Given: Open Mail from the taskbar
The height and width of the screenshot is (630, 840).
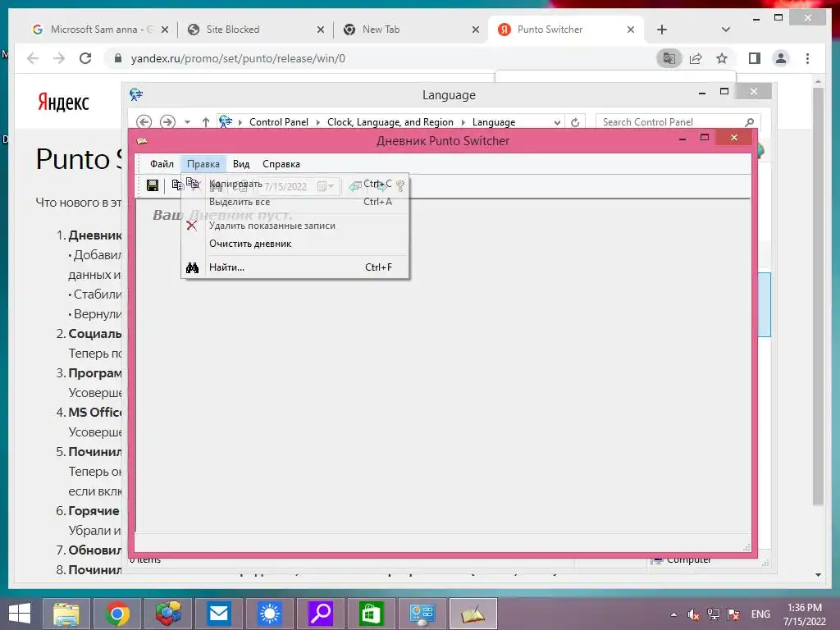Looking at the screenshot, I should tap(218, 614).
